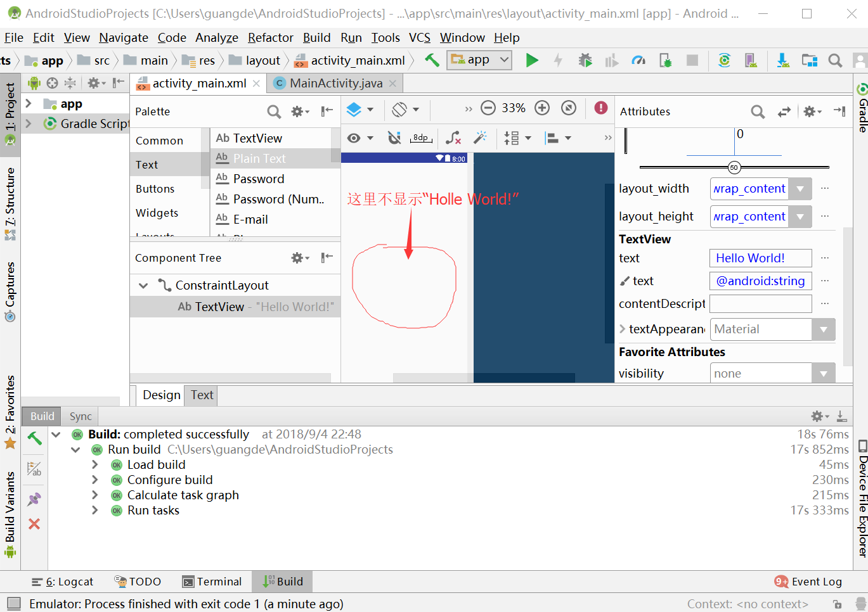Open SDK Manager download icon
Viewport: 868px width, 612px height.
(783, 60)
